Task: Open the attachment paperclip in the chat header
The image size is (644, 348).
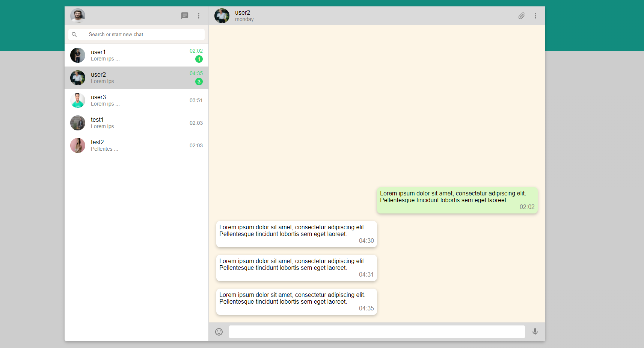Action: 521,16
